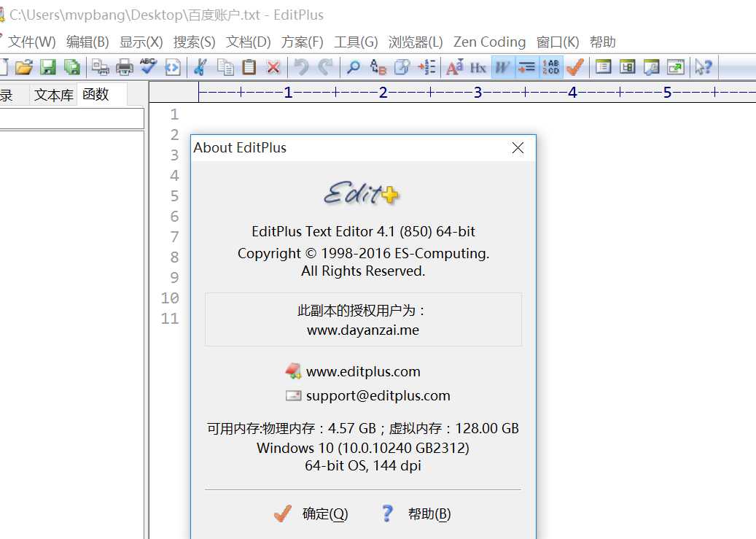Click the 帮助(B) button in About dialog

[x=416, y=514]
